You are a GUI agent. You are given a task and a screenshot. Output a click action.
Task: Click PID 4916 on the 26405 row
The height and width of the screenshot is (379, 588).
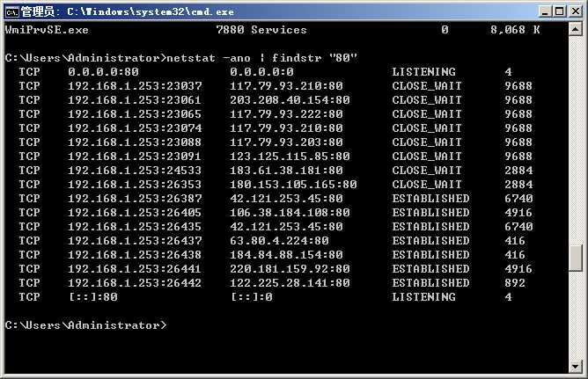coord(518,213)
